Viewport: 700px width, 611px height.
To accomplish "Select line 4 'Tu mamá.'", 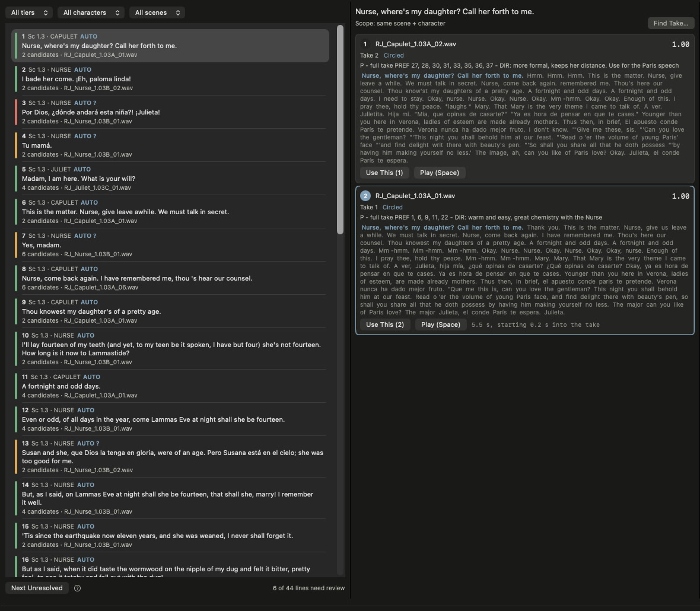I will pyautogui.click(x=170, y=145).
